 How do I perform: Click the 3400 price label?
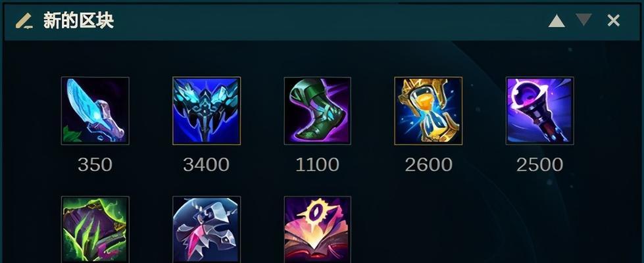(x=206, y=165)
